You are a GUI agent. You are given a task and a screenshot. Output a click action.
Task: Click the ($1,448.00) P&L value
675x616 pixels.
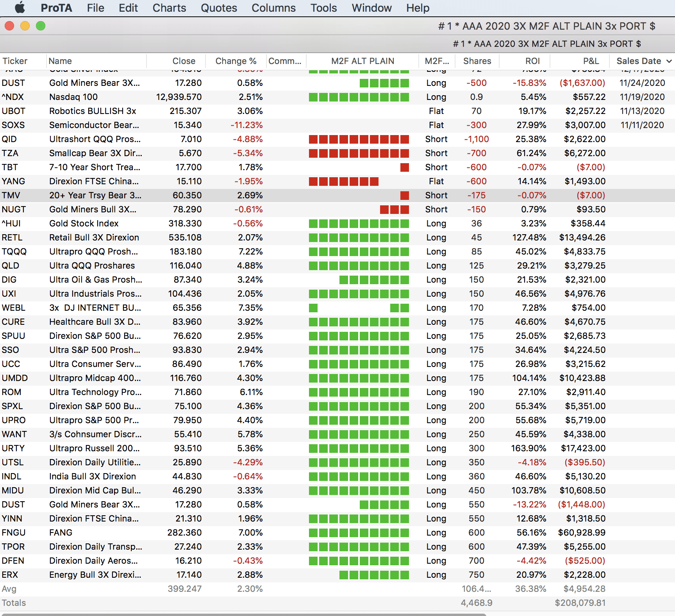[582, 504]
